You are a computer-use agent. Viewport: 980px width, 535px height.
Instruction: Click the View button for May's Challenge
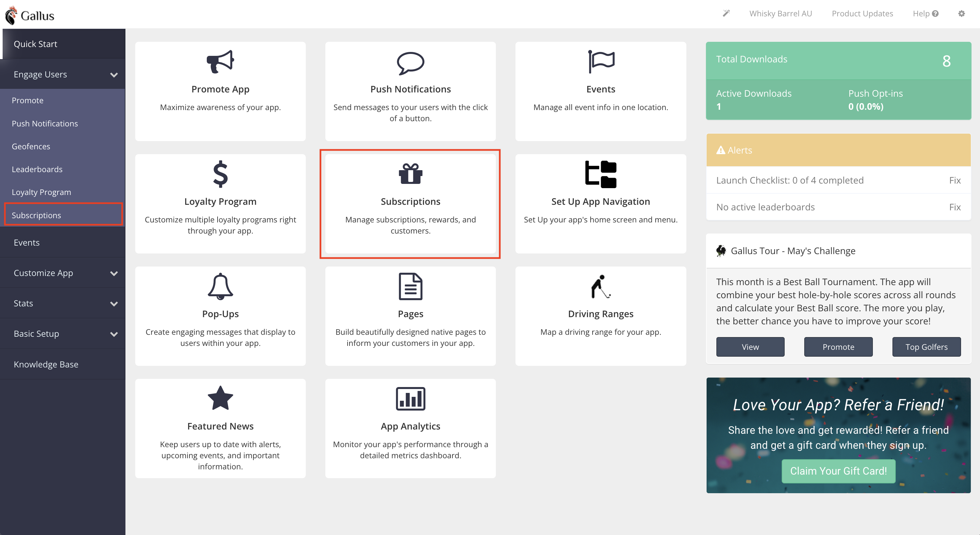click(750, 346)
